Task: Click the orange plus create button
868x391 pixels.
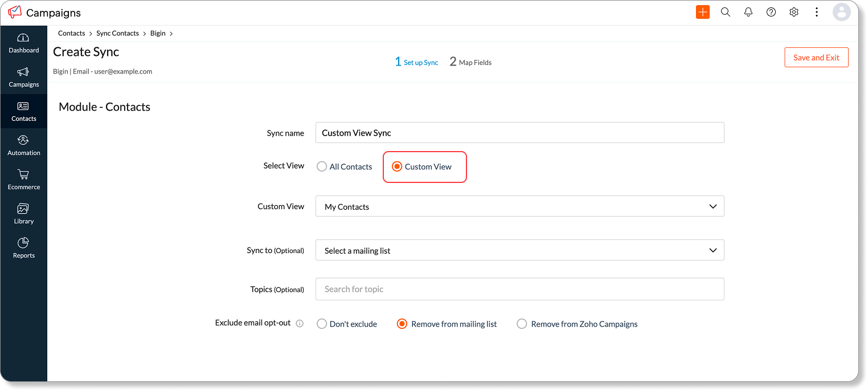Action: (x=703, y=12)
